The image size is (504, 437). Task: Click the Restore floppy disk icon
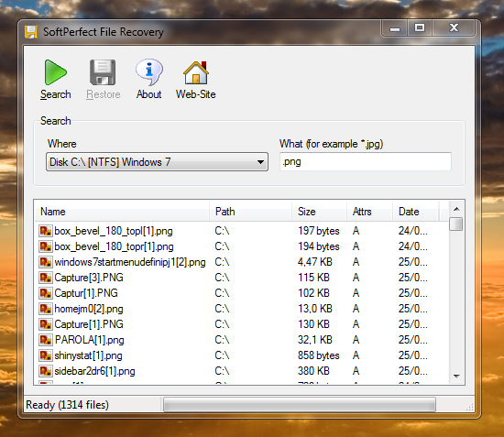pyautogui.click(x=103, y=72)
